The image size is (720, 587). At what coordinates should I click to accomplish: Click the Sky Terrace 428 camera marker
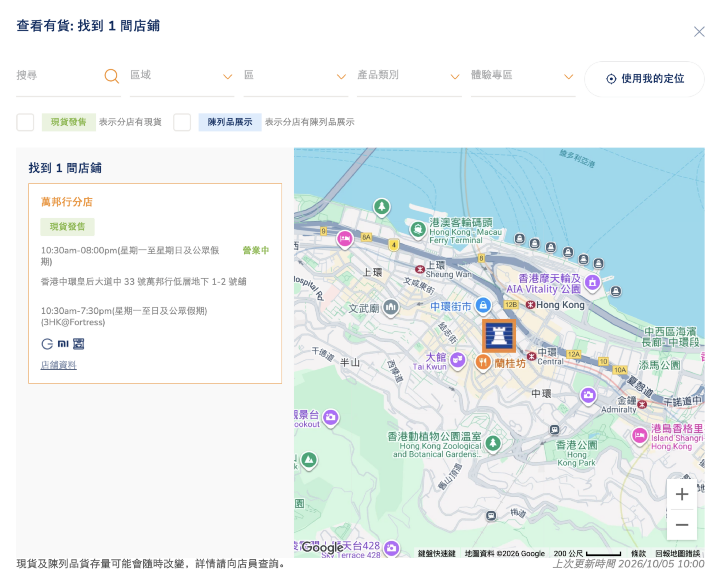pos(391,548)
